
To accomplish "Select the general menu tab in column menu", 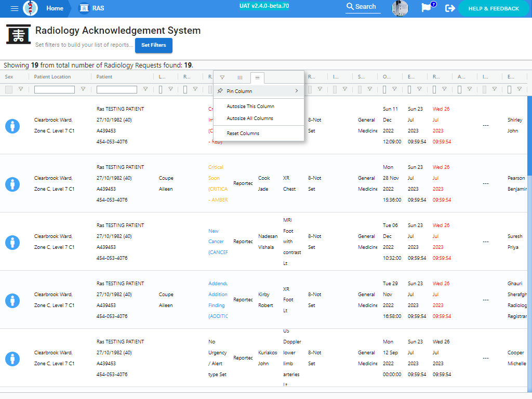I will pyautogui.click(x=258, y=78).
